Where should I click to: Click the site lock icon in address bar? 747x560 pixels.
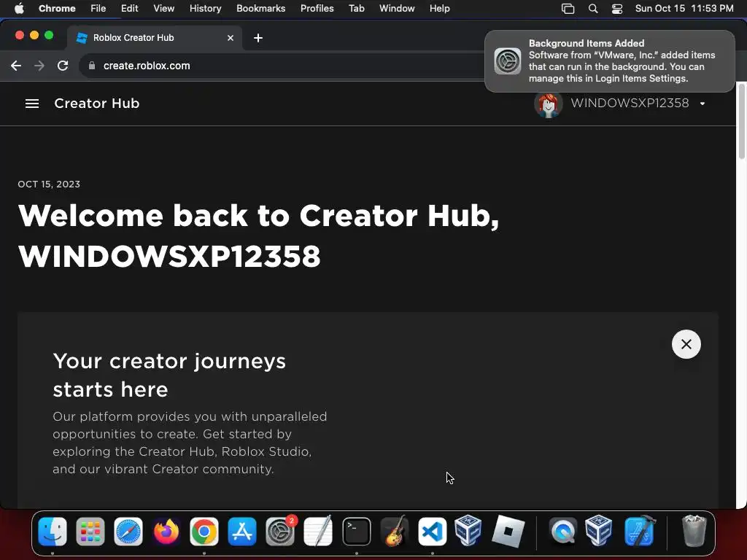pos(92,66)
